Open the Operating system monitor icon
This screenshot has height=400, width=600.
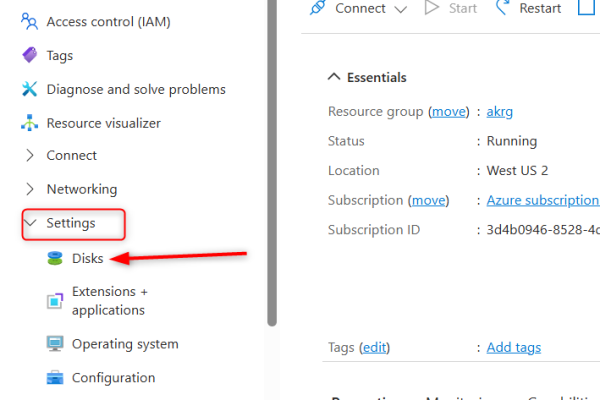click(x=56, y=344)
